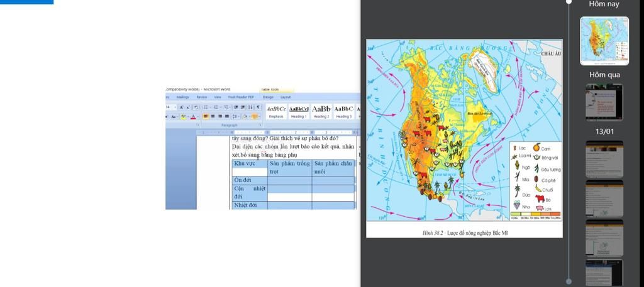The width and height of the screenshot is (644, 287).
Task: Expand the font color dropdown arrow
Action: click(198, 117)
